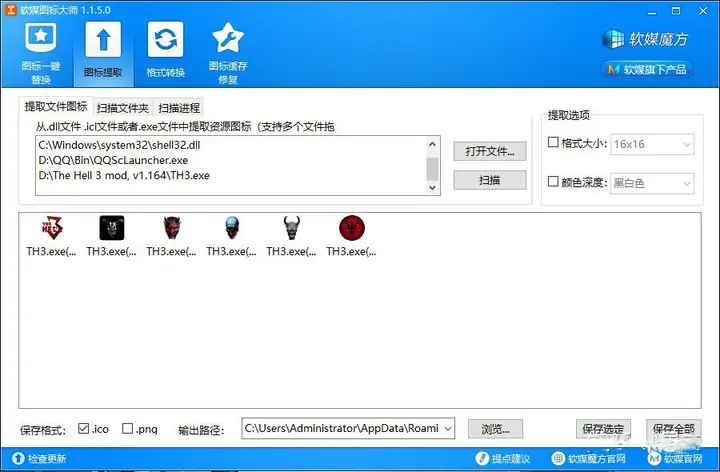Select the blue skull icon

click(x=232, y=227)
